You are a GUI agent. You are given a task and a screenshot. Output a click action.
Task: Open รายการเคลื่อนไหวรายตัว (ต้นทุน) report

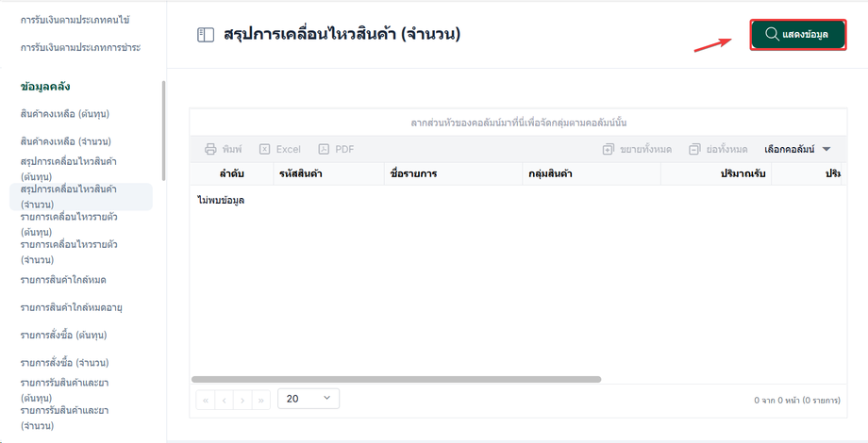click(69, 224)
